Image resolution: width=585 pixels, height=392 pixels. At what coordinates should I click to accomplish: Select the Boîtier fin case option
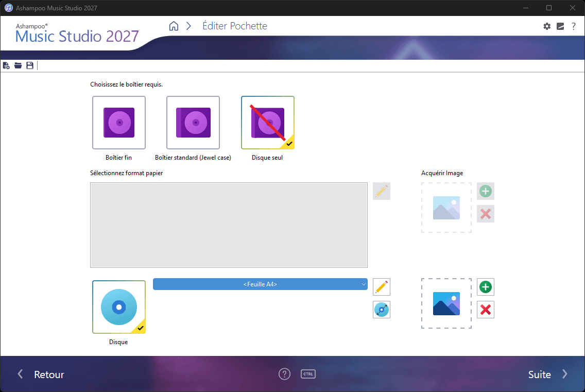coord(119,123)
